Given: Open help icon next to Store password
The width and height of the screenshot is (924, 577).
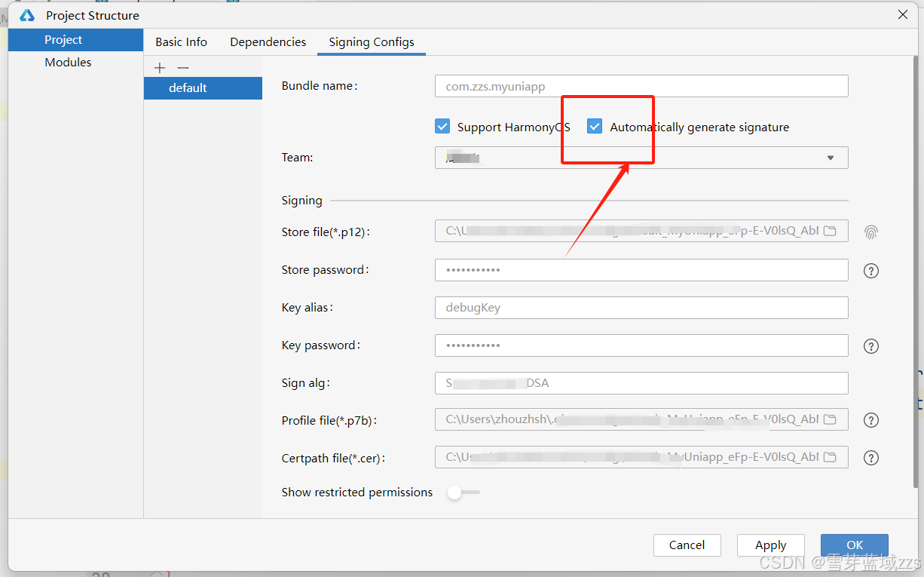Looking at the screenshot, I should [871, 271].
